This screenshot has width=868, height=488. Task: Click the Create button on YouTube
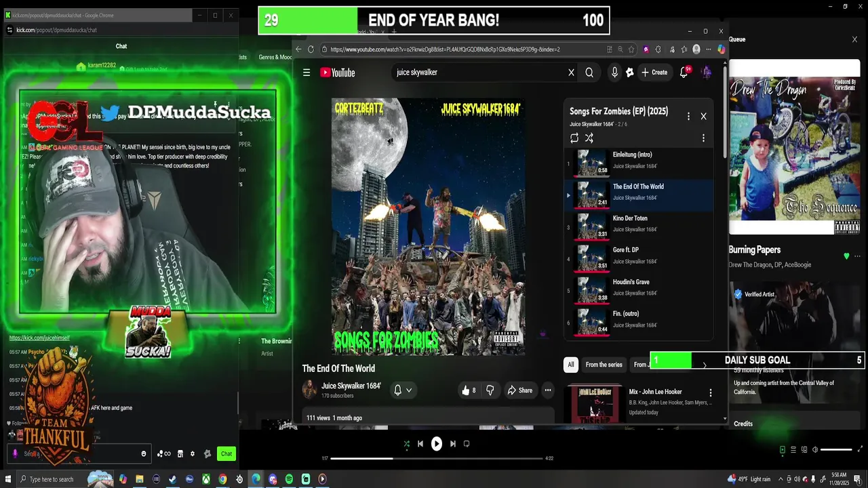[654, 73]
